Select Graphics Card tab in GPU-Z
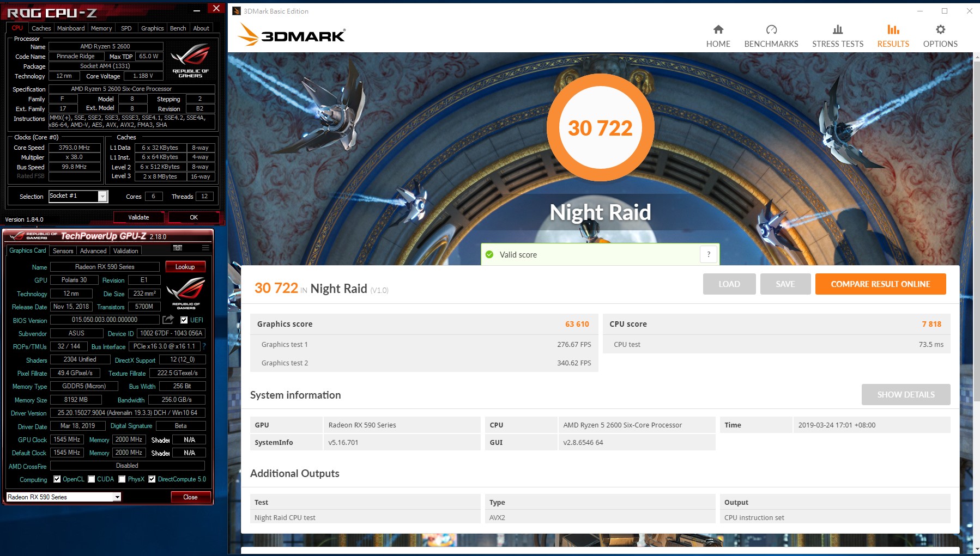 [28, 250]
